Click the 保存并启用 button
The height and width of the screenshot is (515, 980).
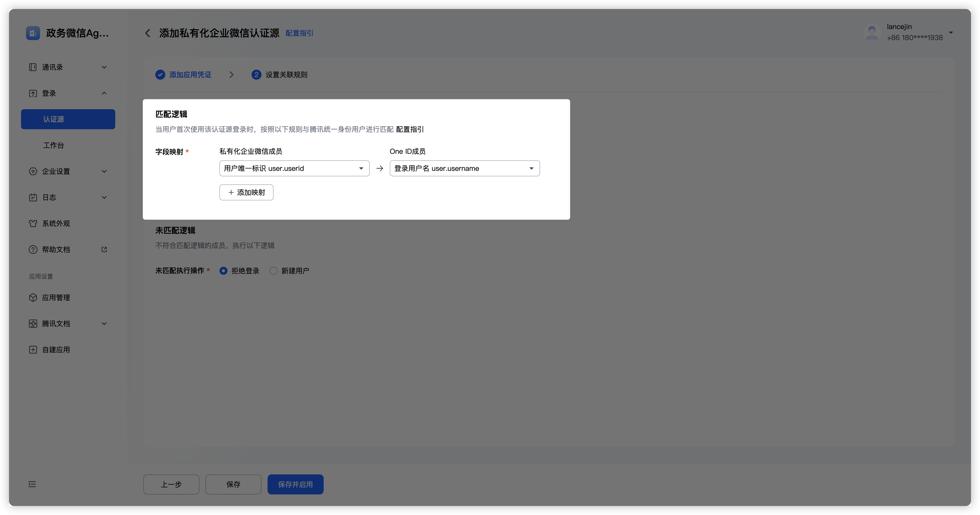pos(295,484)
